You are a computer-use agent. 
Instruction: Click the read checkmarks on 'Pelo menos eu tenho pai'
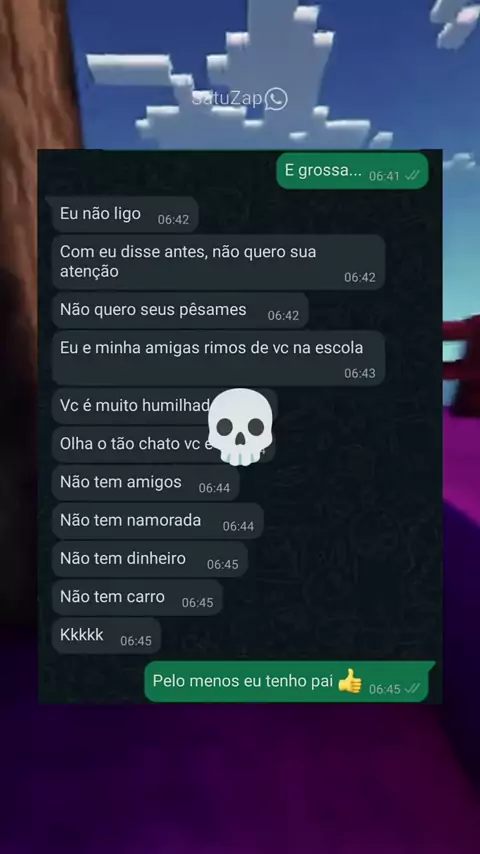(x=412, y=689)
